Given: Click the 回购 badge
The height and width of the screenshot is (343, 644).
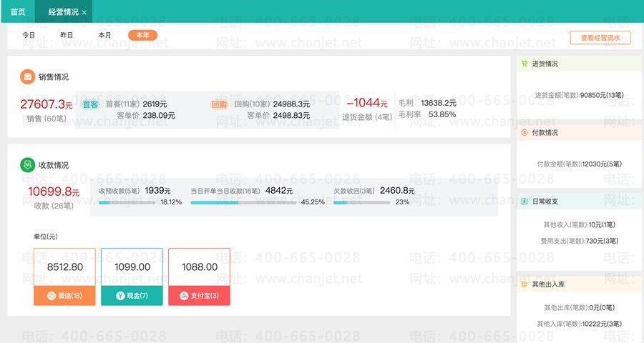Looking at the screenshot, I should (219, 104).
